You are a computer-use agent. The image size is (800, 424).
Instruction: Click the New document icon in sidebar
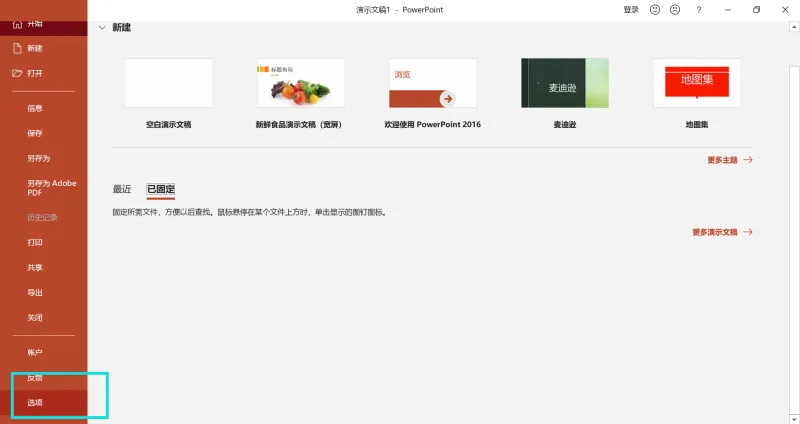click(17, 48)
